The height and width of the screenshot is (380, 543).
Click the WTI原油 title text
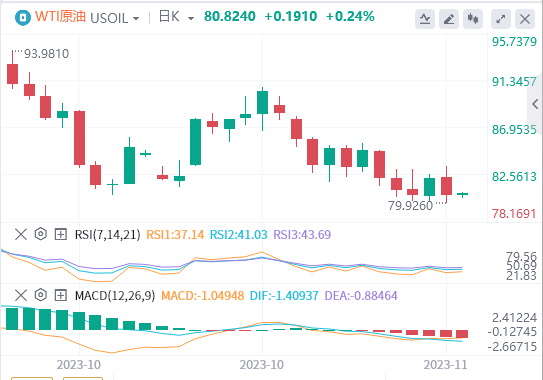60,17
